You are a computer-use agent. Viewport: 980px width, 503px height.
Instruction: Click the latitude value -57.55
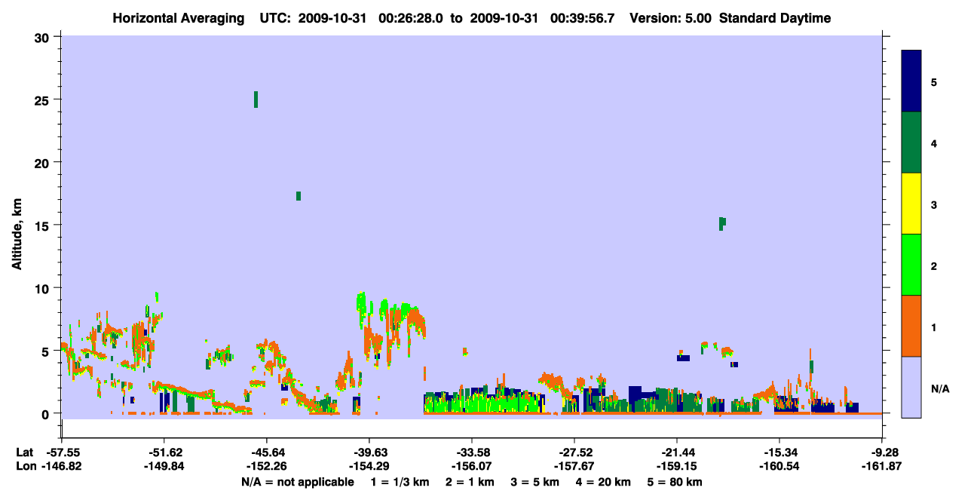62,452
